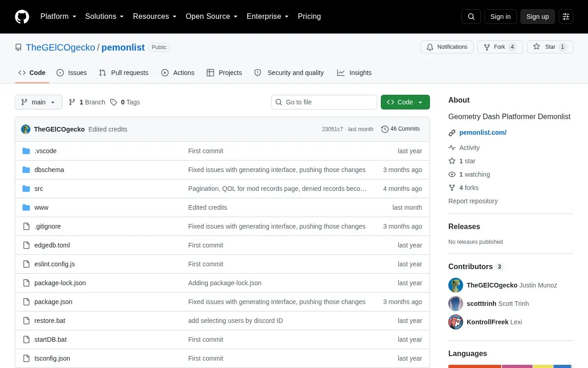This screenshot has height=368, width=588.
Task: Click the file icon beside .gitignore
Action: [x=26, y=226]
